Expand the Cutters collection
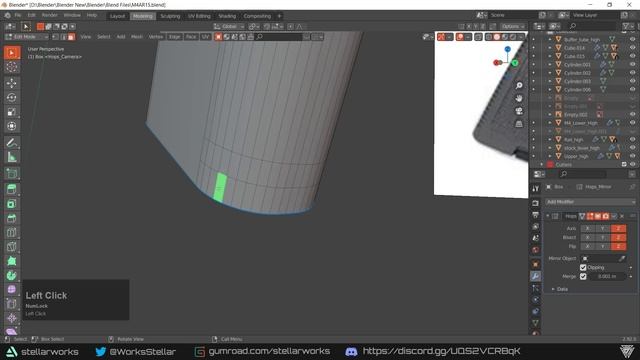This screenshot has height=360, width=640. click(542, 164)
